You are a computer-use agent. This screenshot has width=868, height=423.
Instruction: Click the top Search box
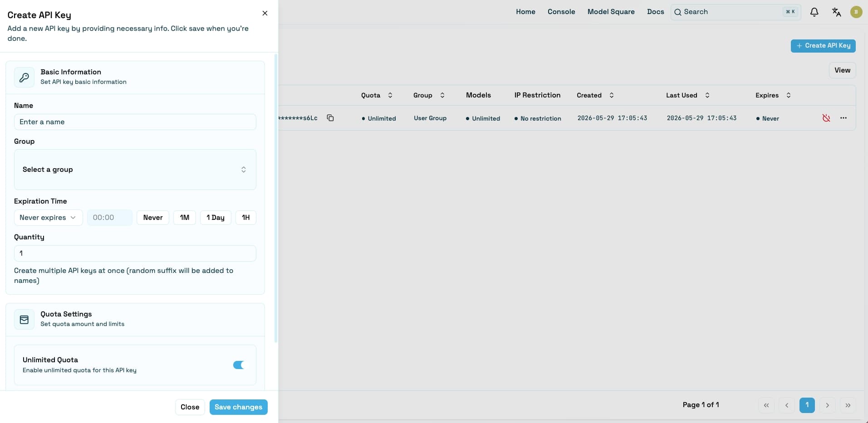point(736,12)
